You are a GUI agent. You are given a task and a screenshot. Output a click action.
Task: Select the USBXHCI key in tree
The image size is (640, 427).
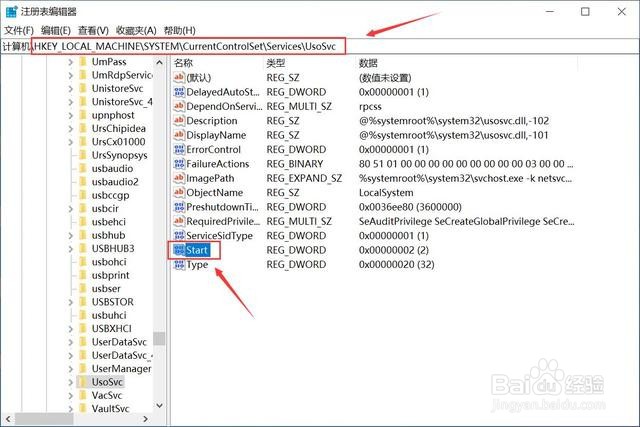point(112,329)
